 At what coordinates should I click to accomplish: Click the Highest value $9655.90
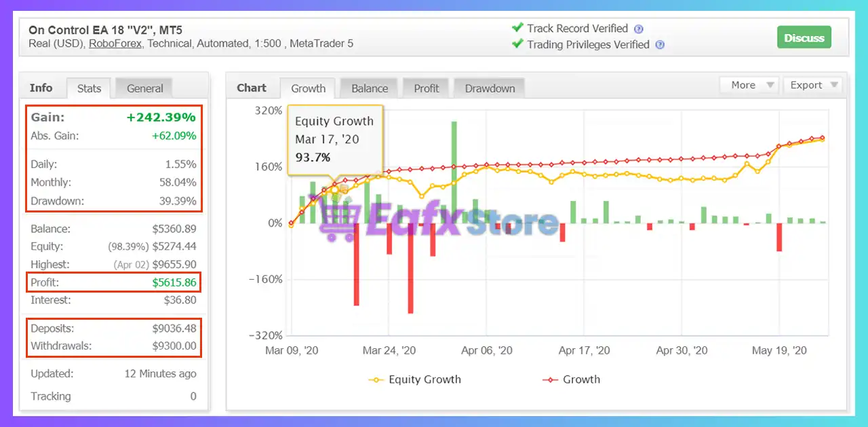point(174,264)
